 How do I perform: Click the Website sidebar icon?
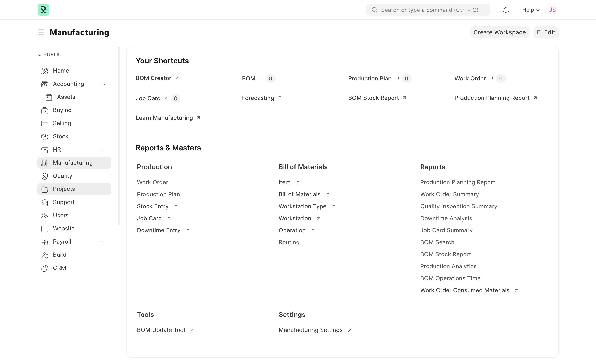tap(45, 228)
